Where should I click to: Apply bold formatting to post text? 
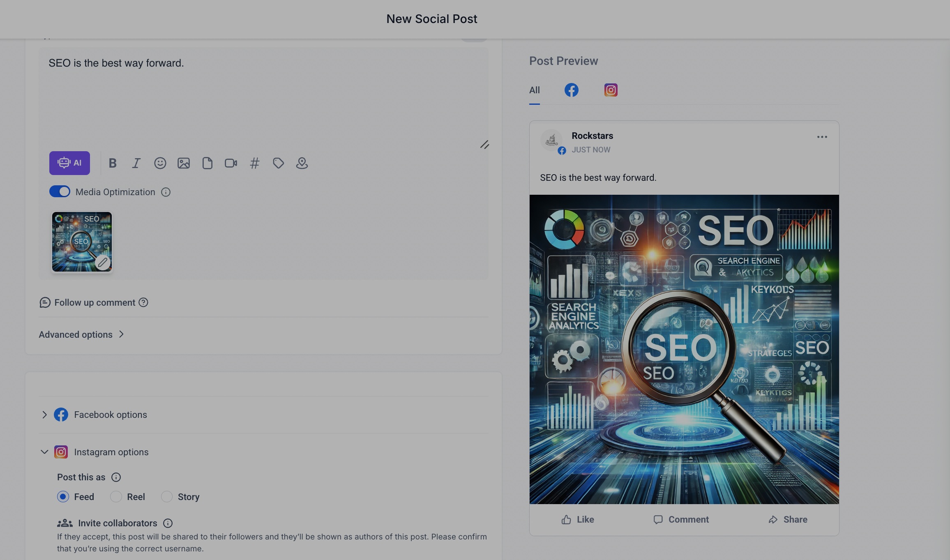pos(113,163)
